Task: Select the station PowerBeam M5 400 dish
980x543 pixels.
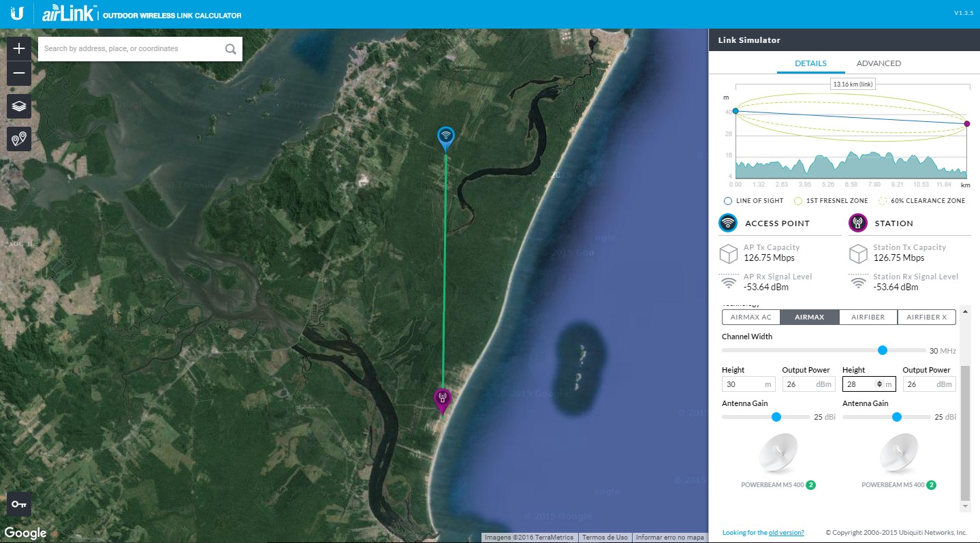Action: (x=899, y=453)
